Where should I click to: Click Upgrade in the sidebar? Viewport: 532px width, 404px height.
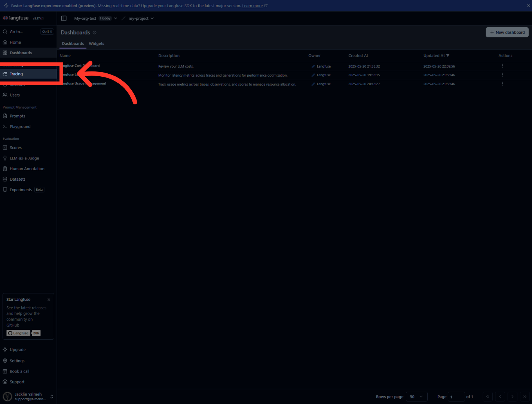(x=28, y=350)
